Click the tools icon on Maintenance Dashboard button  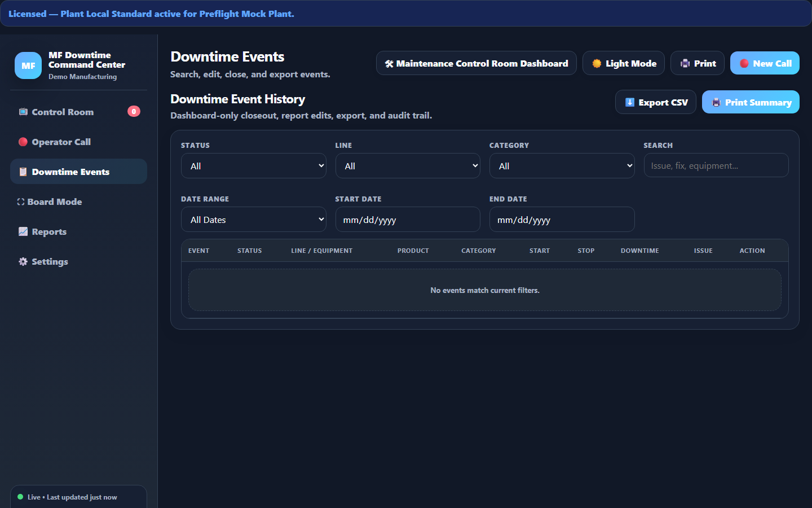click(x=389, y=64)
